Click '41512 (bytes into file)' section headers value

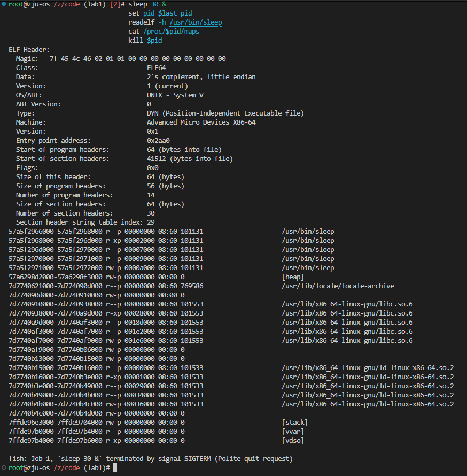point(190,159)
